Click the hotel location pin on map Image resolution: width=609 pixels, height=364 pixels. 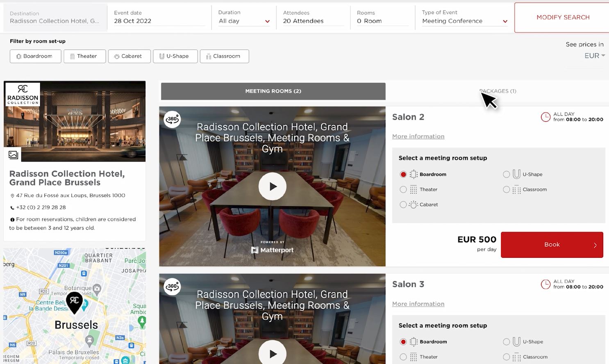[x=75, y=302]
